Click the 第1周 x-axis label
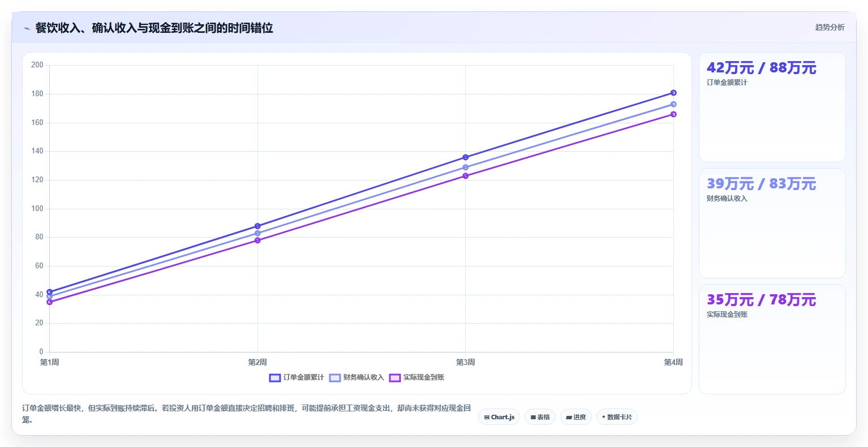The image size is (868, 447). pos(50,362)
